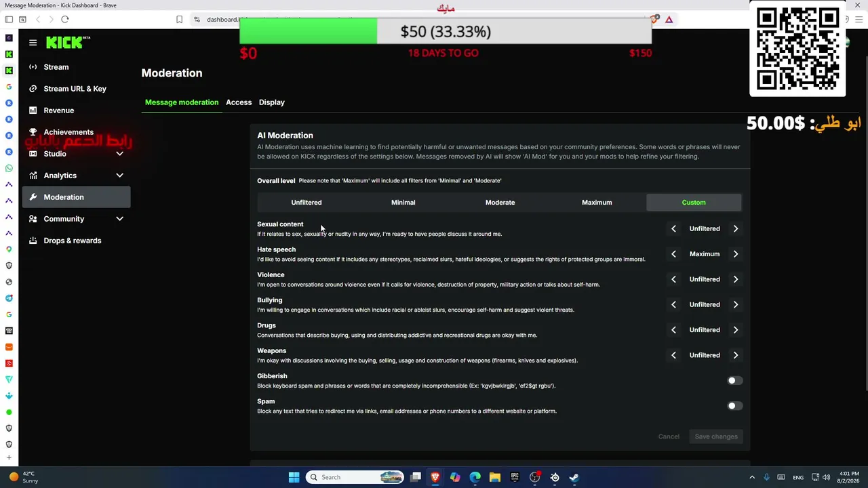Set the overall level to Moderate

(x=500, y=203)
